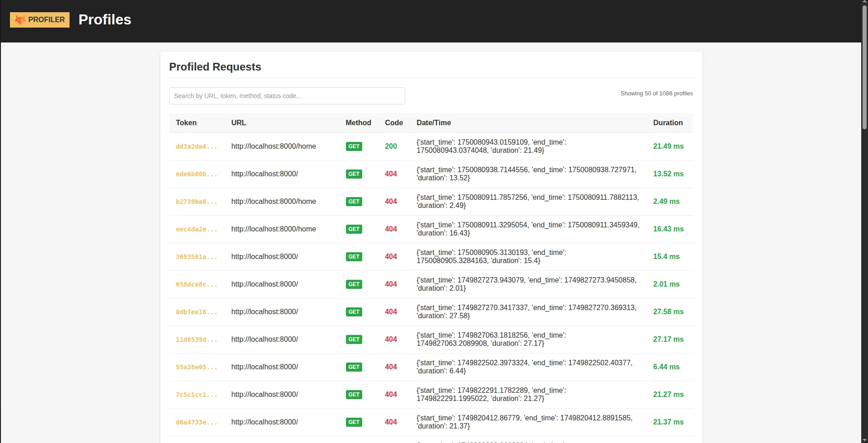Open profile token eec4da2e...

point(196,229)
